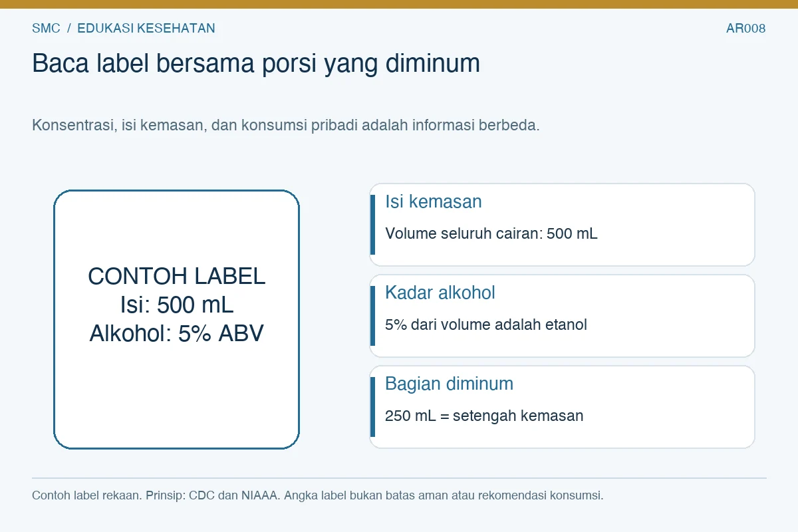798x532 pixels.
Task: Click the SMC breadcrumb text
Action: pos(46,28)
